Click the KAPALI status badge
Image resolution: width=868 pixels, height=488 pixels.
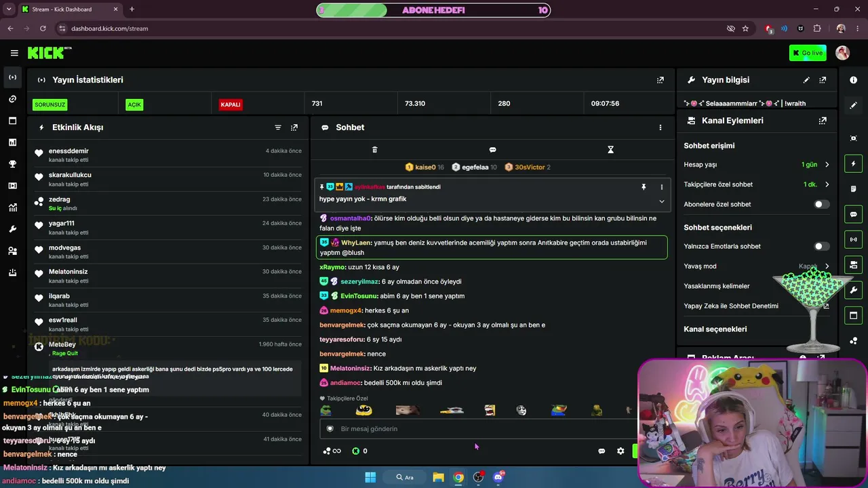tap(231, 104)
